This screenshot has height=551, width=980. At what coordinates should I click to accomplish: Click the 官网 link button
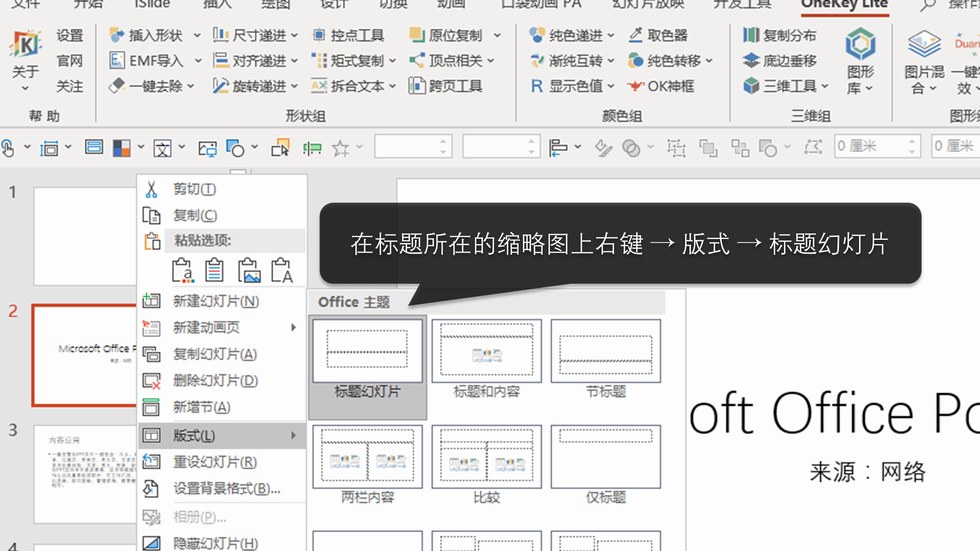pyautogui.click(x=70, y=60)
